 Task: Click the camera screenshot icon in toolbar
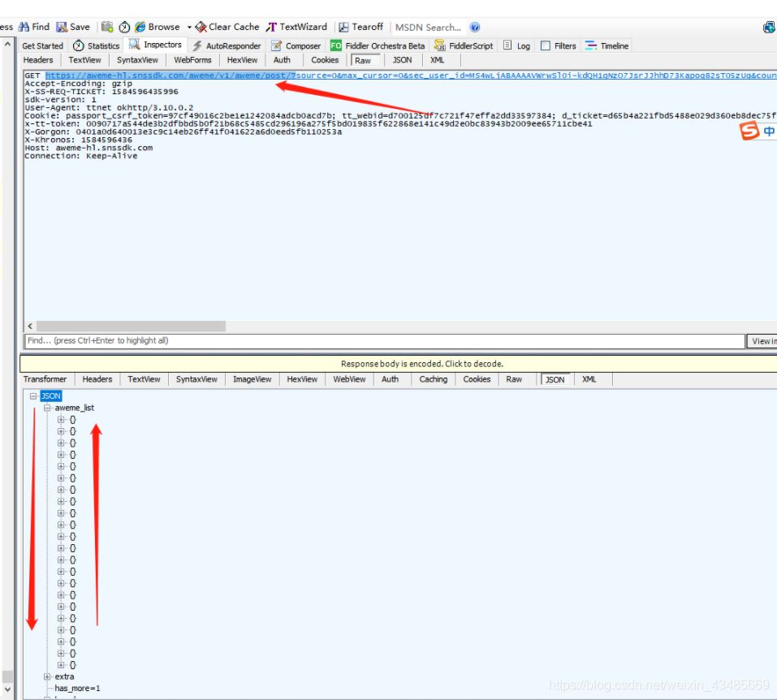[x=108, y=27]
